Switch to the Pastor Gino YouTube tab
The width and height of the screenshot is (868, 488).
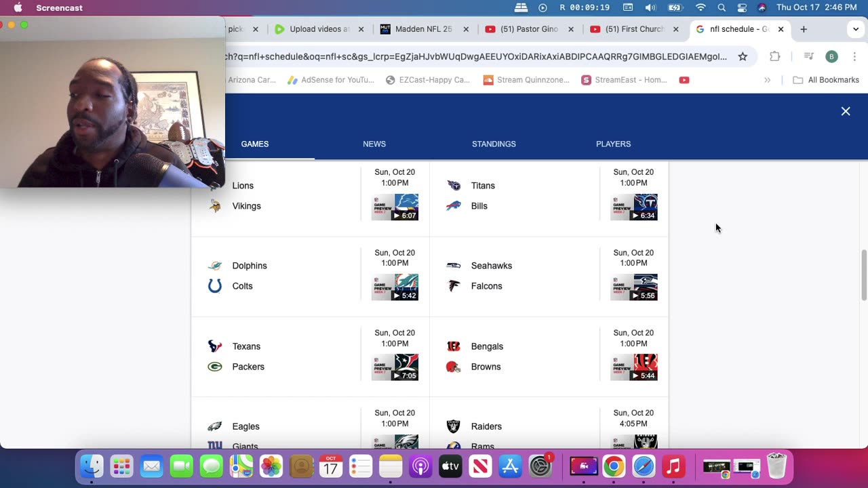(529, 29)
